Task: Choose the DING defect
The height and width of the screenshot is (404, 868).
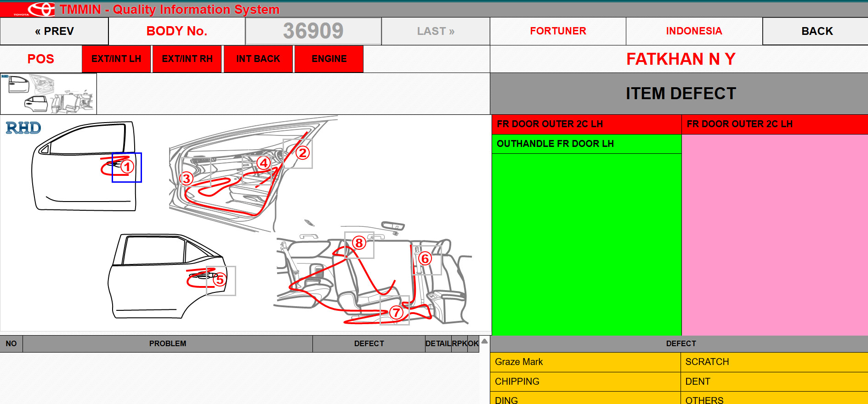Action: (585, 398)
